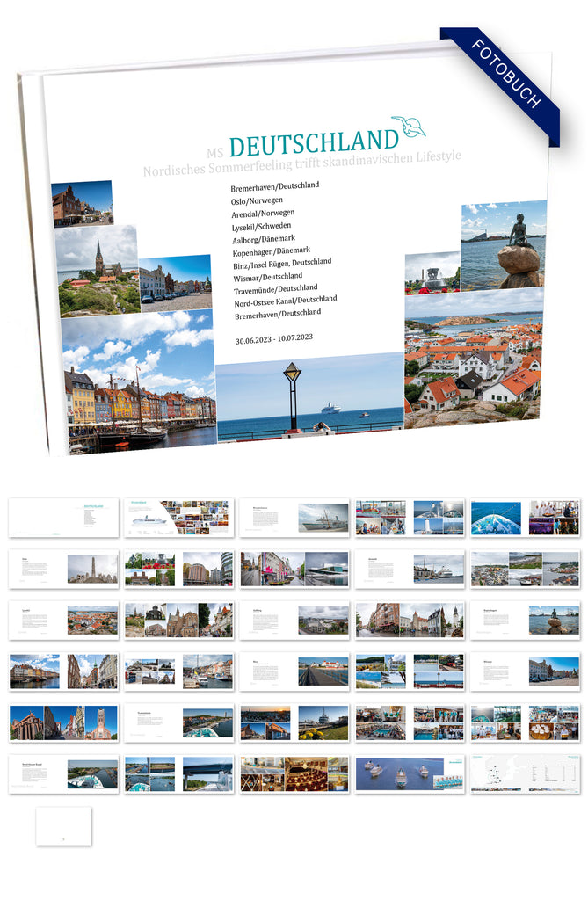Click "Wismar/Deutschland" in the list
588x900 pixels.
[x=267, y=277]
